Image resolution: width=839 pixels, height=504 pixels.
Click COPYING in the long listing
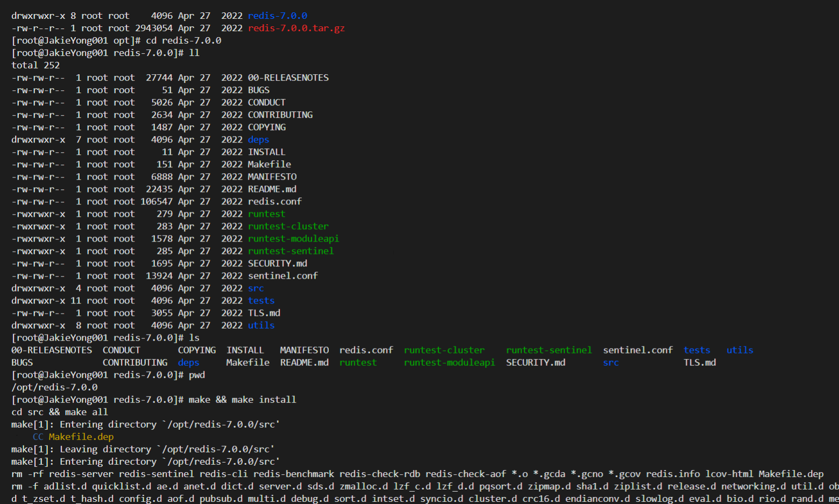(266, 127)
